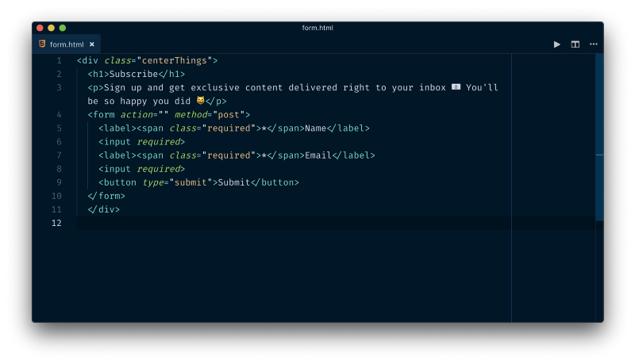Select line number 1 in gutter
The height and width of the screenshot is (364, 635).
[59, 60]
